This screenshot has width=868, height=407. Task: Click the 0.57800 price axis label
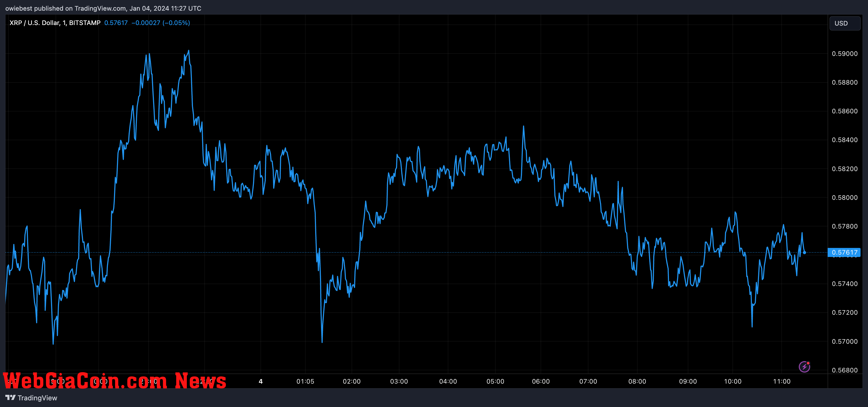pyautogui.click(x=845, y=226)
